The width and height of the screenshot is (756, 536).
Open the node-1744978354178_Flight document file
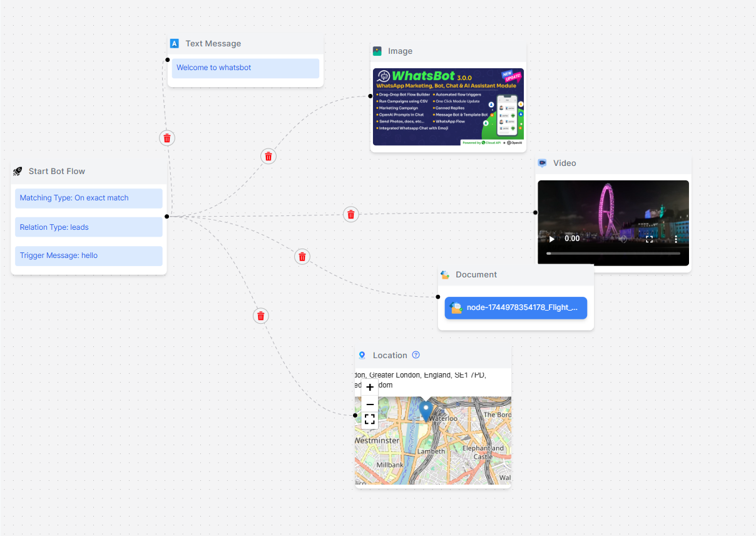pyautogui.click(x=516, y=308)
